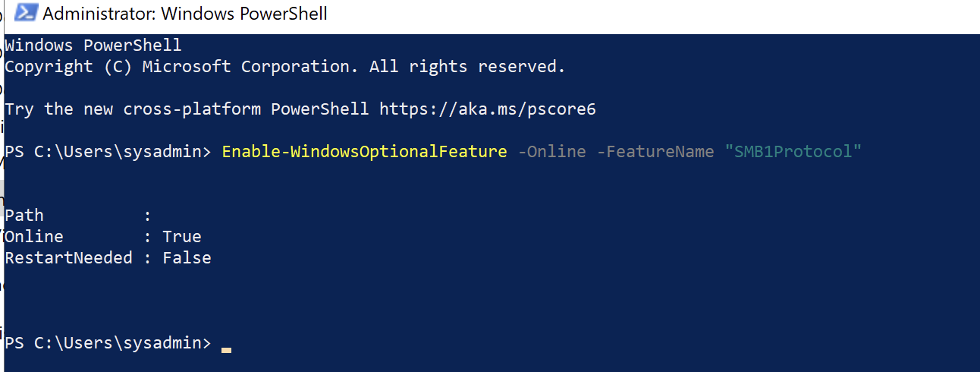980x372 pixels.
Task: Click the -FeatureName parameter text
Action: click(655, 152)
